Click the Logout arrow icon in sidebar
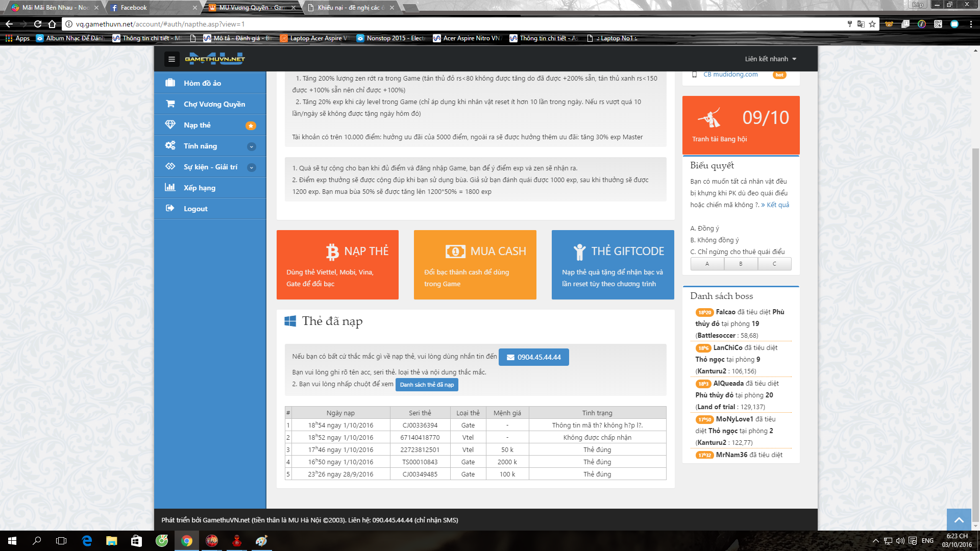The image size is (980, 551). 170,208
